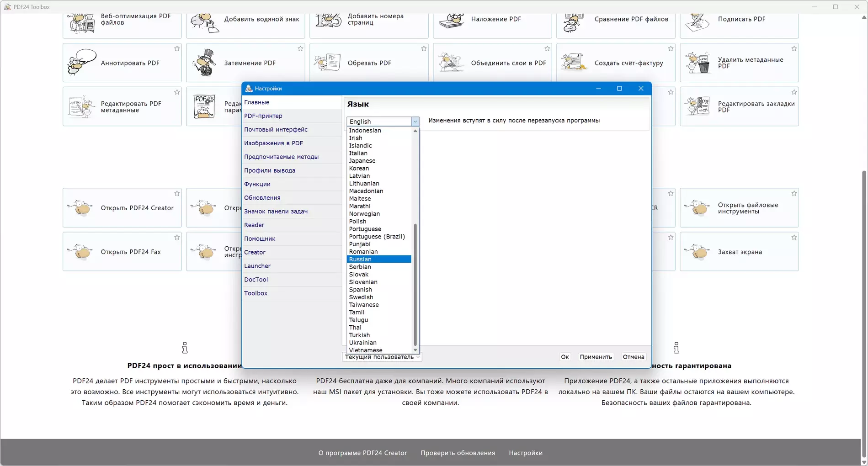868x466 pixels.
Task: Toggle favorite star on Удалить метаданные PDF
Action: click(794, 48)
